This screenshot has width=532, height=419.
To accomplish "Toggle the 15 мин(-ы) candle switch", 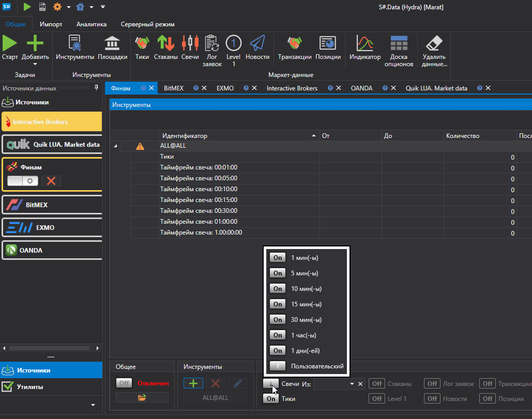I will pyautogui.click(x=278, y=304).
